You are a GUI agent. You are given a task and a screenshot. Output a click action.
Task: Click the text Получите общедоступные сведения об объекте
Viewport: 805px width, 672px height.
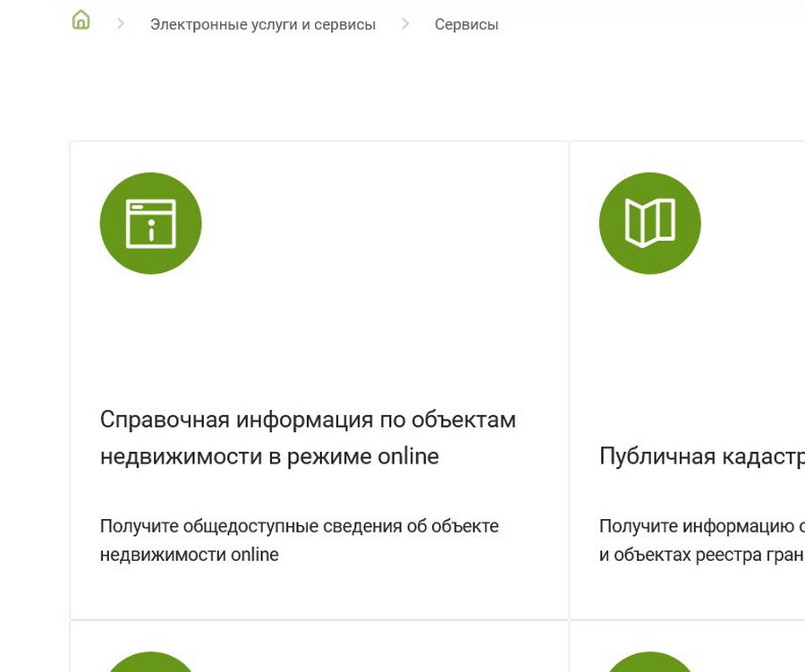pos(299,526)
